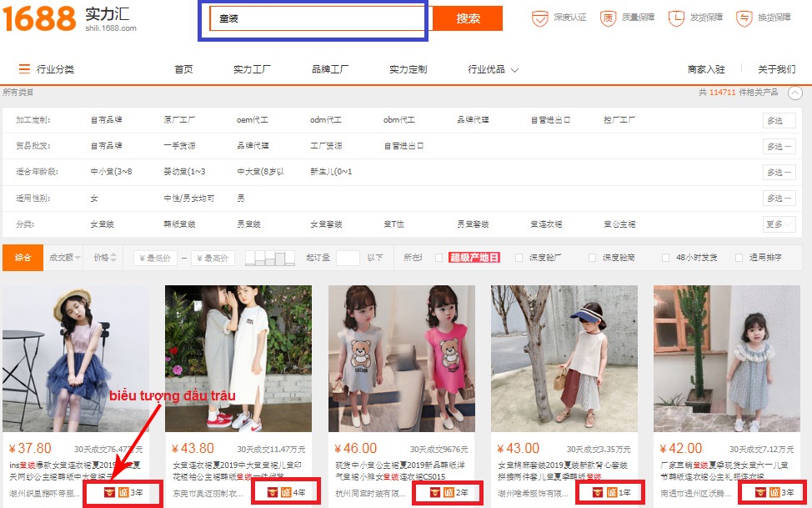Enable the 深度验厂 checkbox
Image resolution: width=812 pixels, height=508 pixels.
pyautogui.click(x=519, y=258)
